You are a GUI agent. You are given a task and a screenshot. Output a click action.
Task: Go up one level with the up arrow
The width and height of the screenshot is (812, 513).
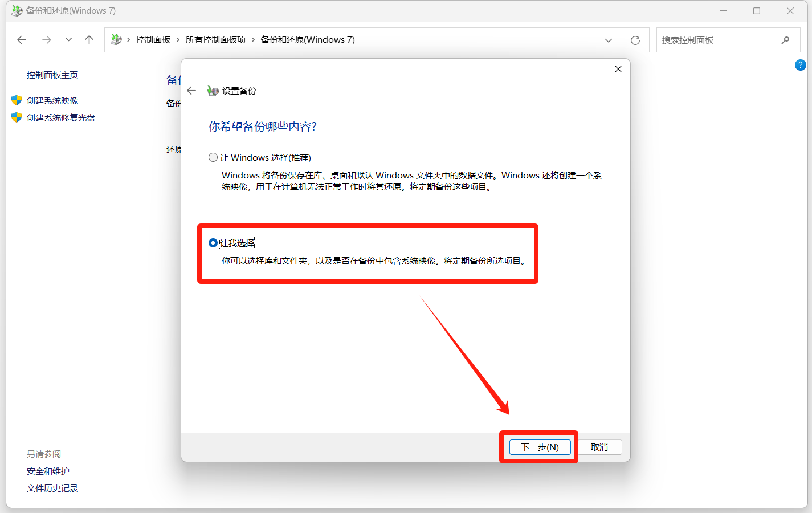(x=89, y=40)
